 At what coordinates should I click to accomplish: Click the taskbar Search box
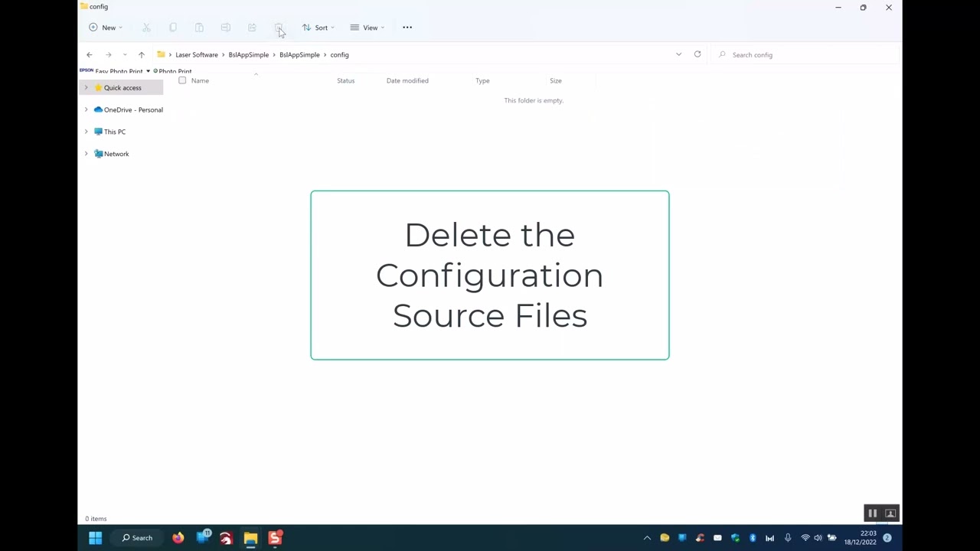[138, 538]
